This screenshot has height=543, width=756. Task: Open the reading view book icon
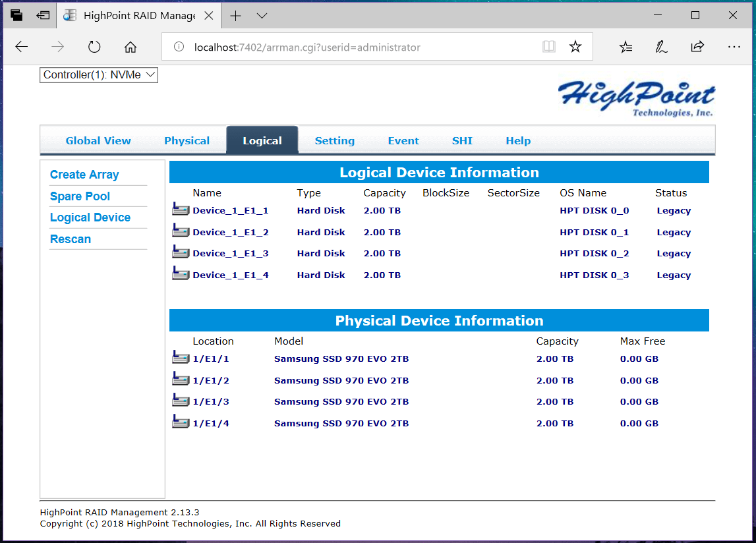pos(548,47)
